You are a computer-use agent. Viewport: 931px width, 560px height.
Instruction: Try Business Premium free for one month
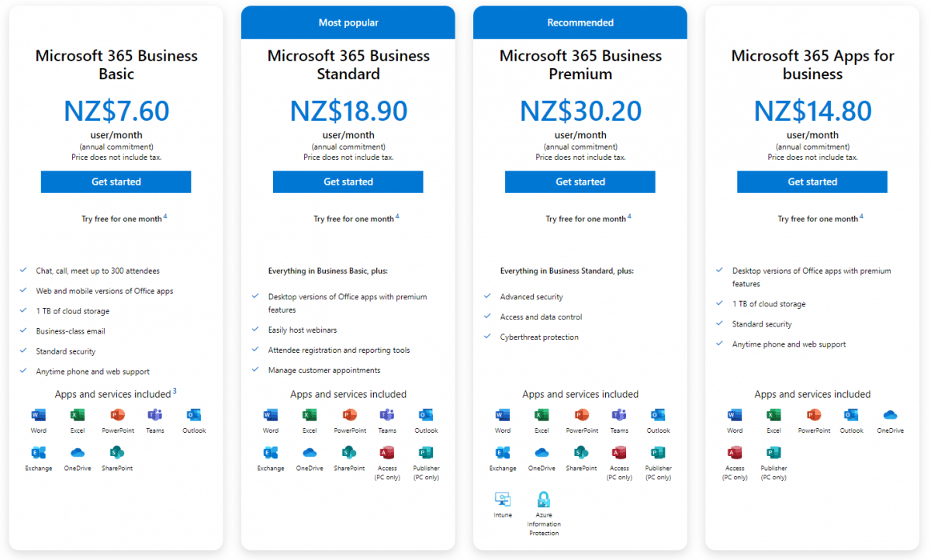[586, 219]
